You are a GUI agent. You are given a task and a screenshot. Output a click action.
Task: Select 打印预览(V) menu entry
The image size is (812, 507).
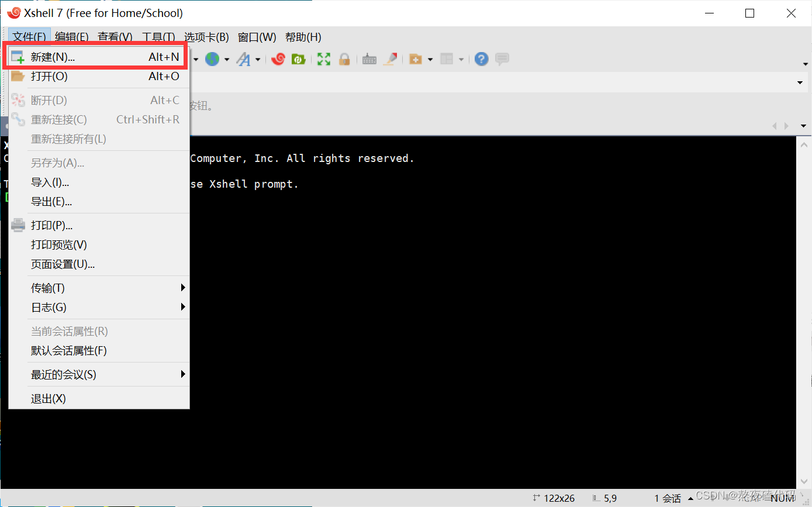tap(99, 244)
